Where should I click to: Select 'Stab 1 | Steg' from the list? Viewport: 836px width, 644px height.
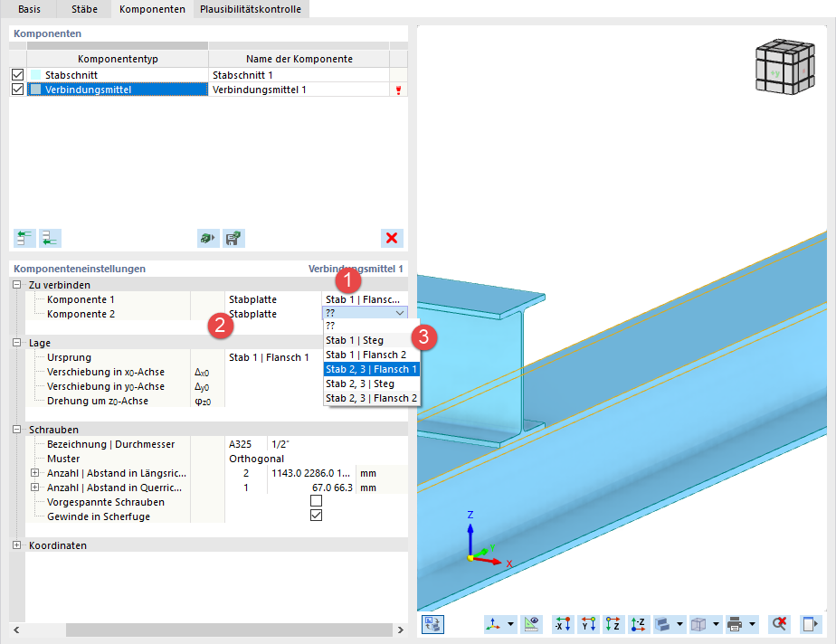coord(372,340)
